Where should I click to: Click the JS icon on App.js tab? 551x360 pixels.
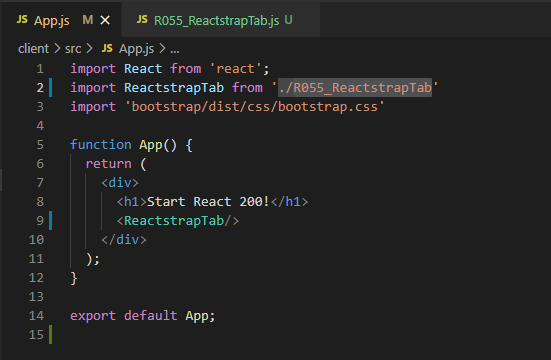tap(22, 20)
